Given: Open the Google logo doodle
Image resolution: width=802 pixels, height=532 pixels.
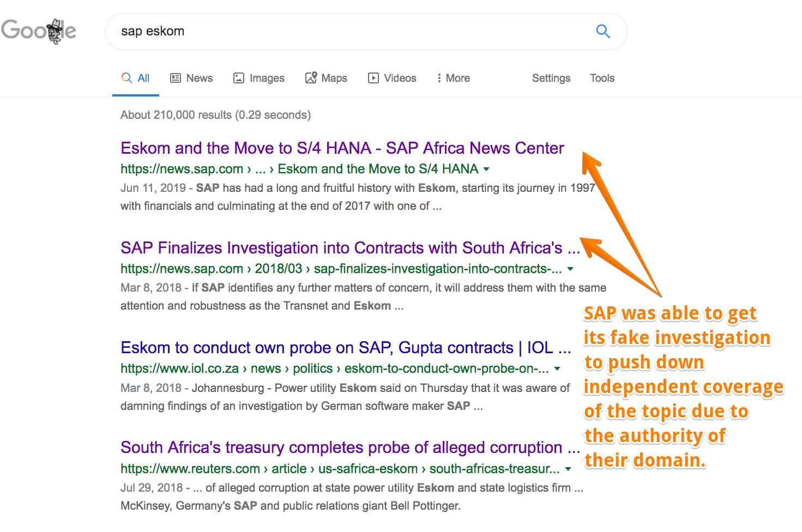Looking at the screenshot, I should pos(38,31).
